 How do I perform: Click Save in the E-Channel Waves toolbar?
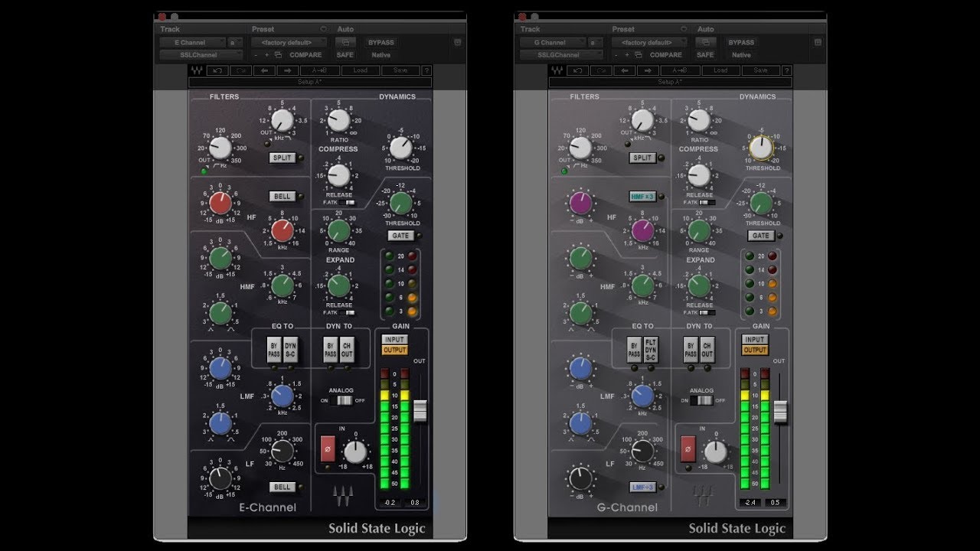pyautogui.click(x=400, y=70)
